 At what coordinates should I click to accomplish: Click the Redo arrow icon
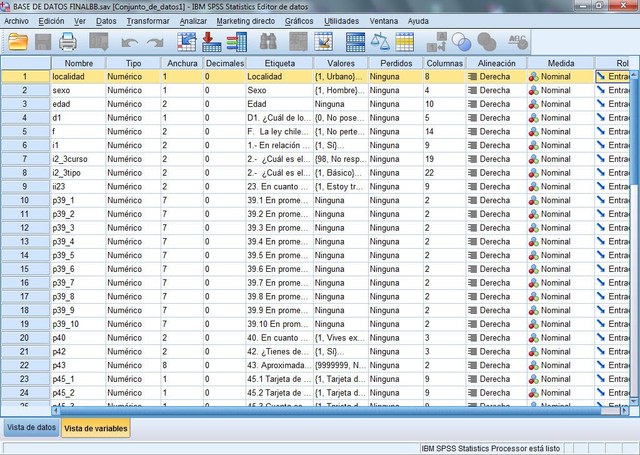click(x=155, y=42)
